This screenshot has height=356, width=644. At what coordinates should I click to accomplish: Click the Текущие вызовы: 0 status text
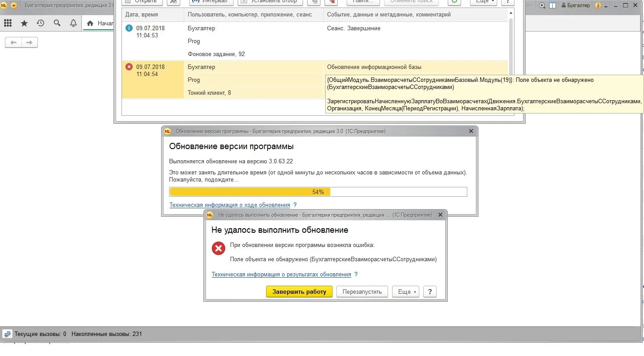tap(41, 334)
